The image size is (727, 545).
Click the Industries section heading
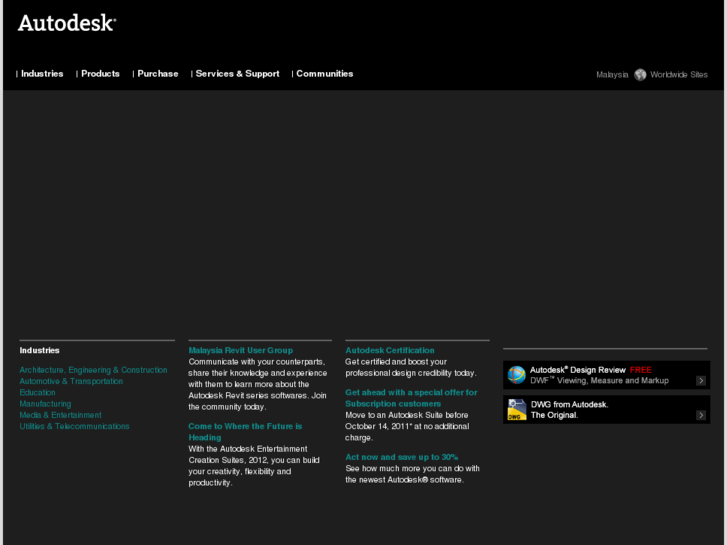click(x=39, y=351)
